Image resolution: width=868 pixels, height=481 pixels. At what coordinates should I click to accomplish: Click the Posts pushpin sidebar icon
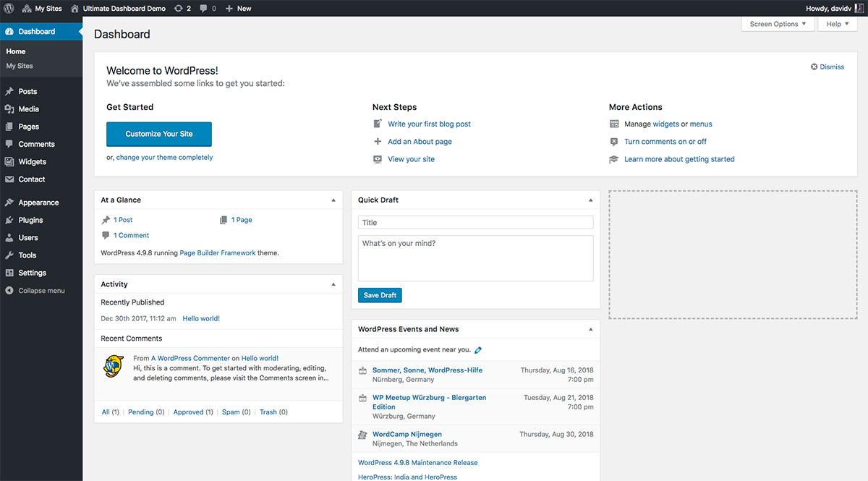click(x=9, y=92)
